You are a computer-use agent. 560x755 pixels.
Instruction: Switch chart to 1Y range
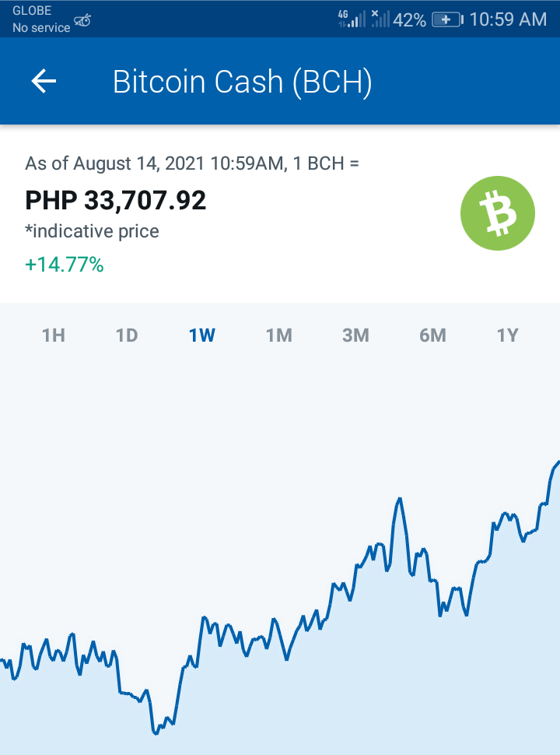(x=508, y=335)
